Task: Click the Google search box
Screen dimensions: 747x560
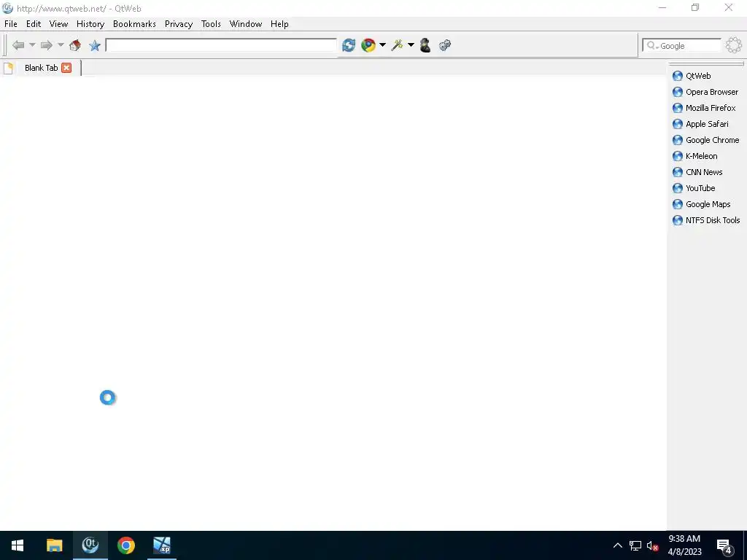Action: (x=682, y=46)
